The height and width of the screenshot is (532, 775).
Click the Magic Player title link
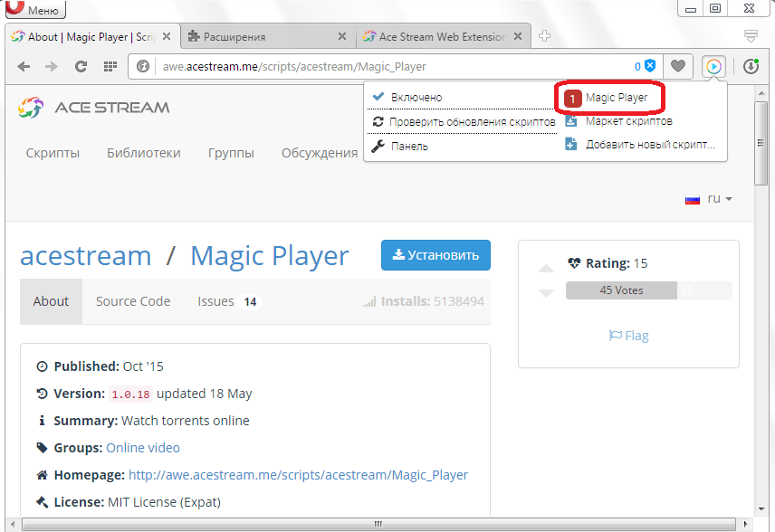click(270, 256)
